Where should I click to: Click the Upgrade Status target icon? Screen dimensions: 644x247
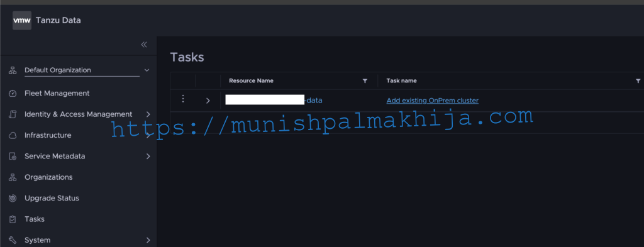[x=13, y=198]
